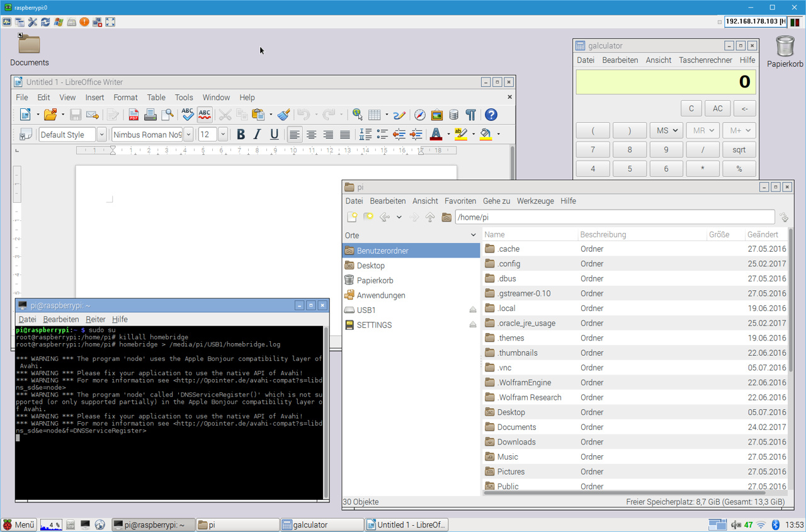Click the Export as PDF icon
The height and width of the screenshot is (532, 806).
(133, 115)
